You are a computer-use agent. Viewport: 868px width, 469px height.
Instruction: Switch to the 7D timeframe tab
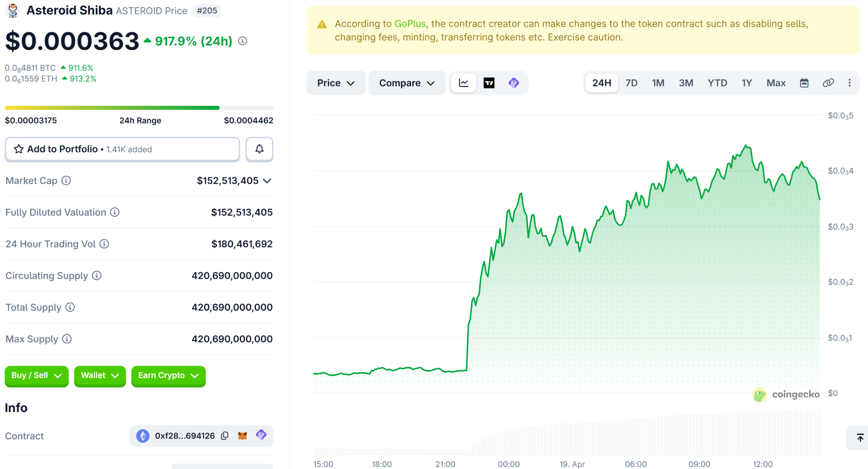(x=631, y=83)
